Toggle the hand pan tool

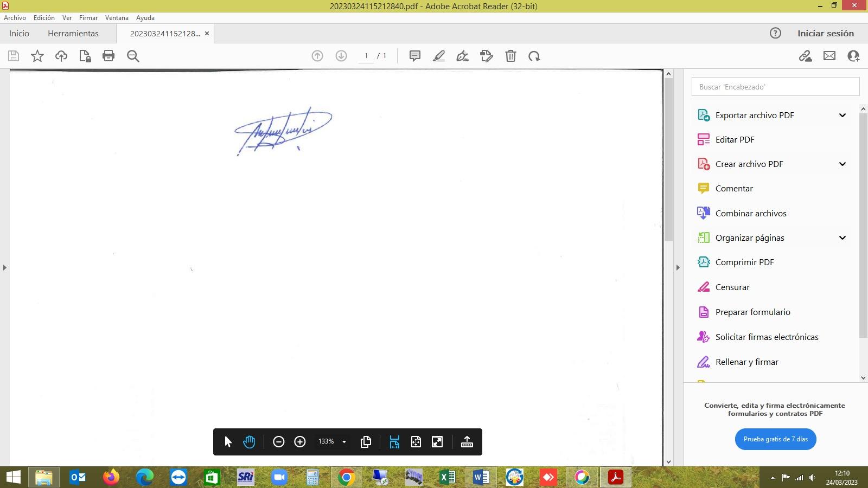(249, 442)
